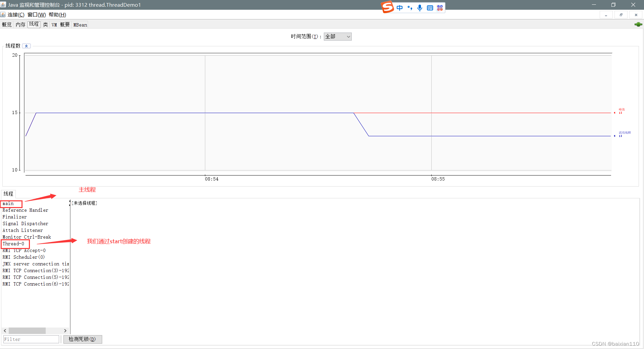Click the thread list horizontal scrollbar thumb
The height and width of the screenshot is (349, 644).
point(27,331)
